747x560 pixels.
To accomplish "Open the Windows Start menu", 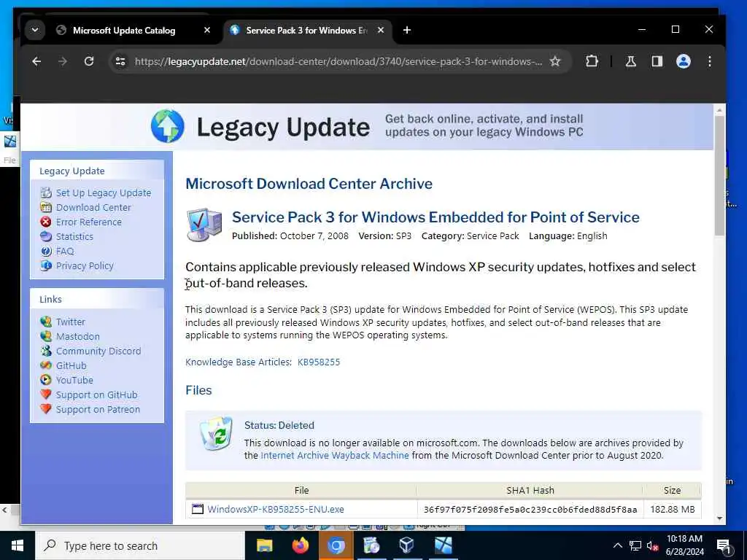I will [x=18, y=545].
